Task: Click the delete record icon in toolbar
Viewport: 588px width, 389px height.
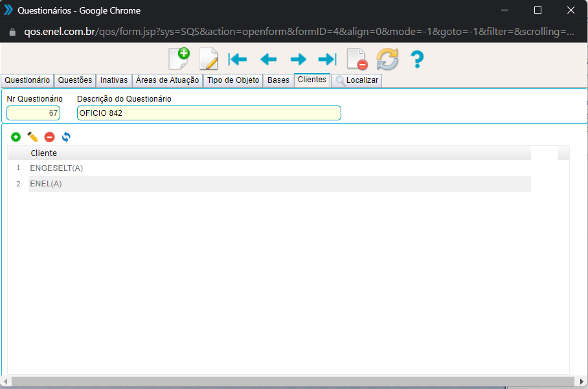Action: (x=357, y=60)
